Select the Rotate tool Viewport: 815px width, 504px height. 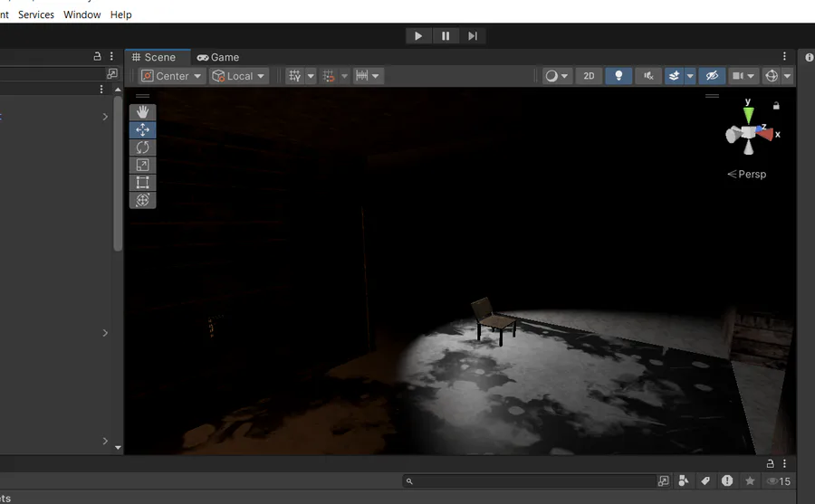[x=142, y=147]
